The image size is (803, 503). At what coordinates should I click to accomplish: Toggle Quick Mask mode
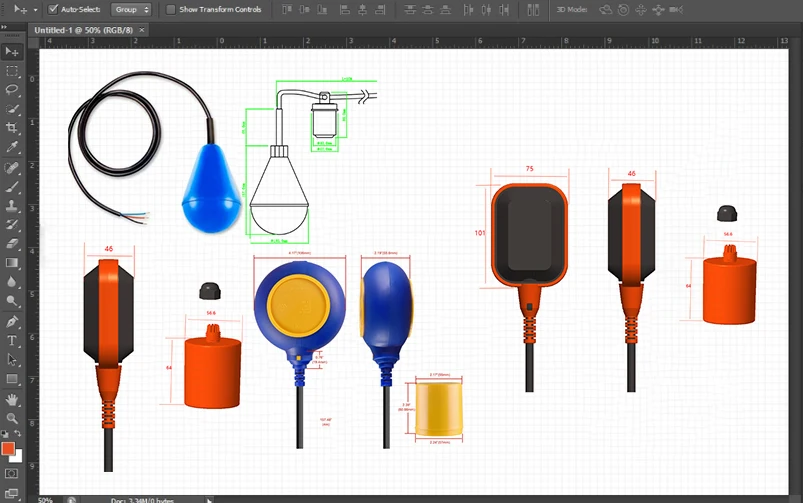(11, 472)
